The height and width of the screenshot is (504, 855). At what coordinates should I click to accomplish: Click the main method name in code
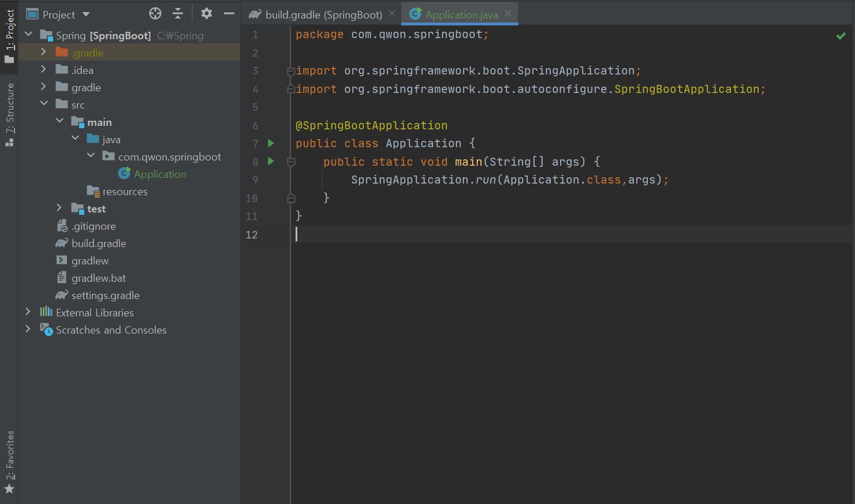468,162
